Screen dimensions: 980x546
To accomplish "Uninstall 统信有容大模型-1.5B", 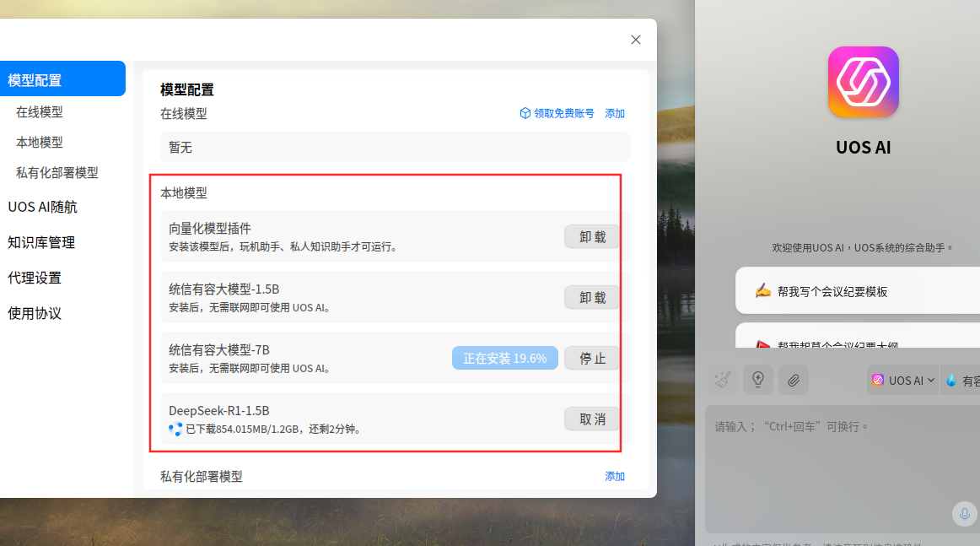I will (592, 298).
